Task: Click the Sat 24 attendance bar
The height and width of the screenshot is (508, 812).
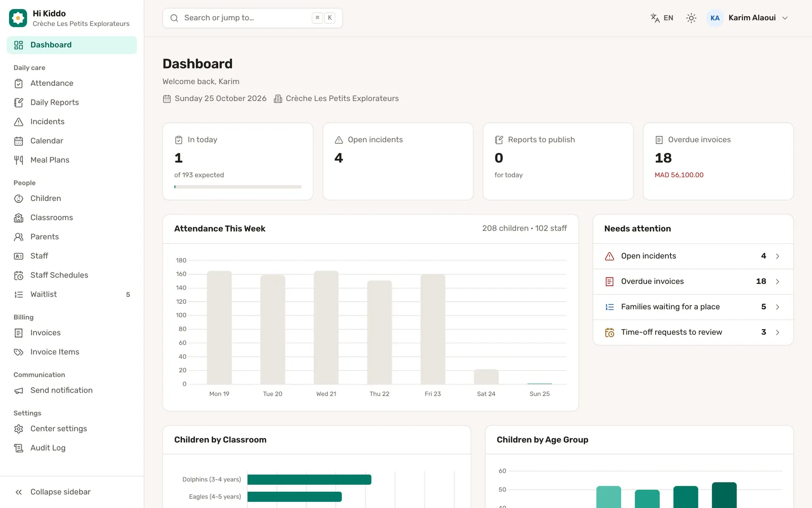Action: (486, 377)
